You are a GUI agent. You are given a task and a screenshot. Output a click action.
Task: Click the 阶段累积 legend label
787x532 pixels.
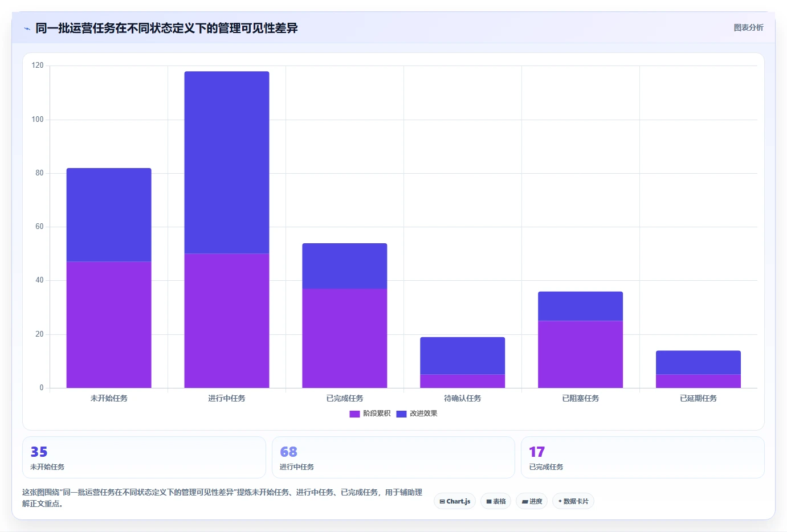[x=377, y=414]
